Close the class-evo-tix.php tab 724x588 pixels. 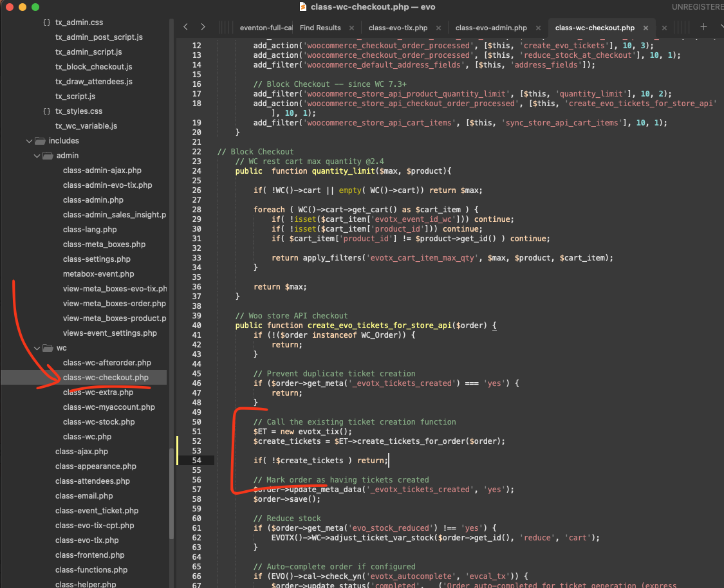(x=438, y=28)
